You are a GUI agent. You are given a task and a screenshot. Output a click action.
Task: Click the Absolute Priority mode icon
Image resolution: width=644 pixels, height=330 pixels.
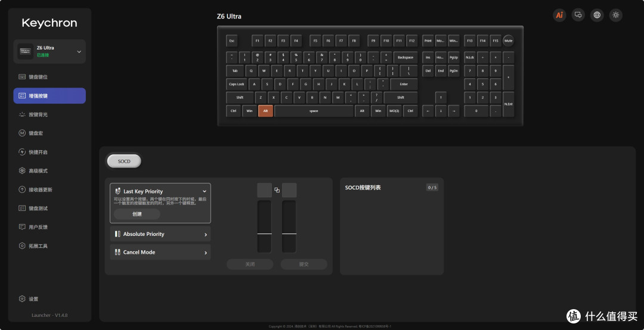117,234
